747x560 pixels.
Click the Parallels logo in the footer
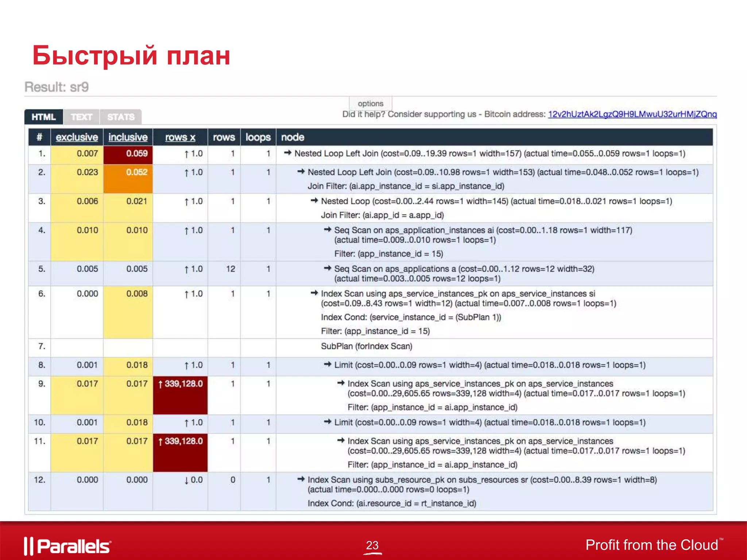68,546
